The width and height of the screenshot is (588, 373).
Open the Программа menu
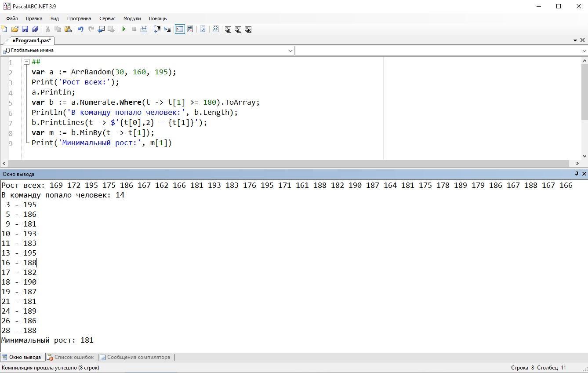click(x=79, y=18)
